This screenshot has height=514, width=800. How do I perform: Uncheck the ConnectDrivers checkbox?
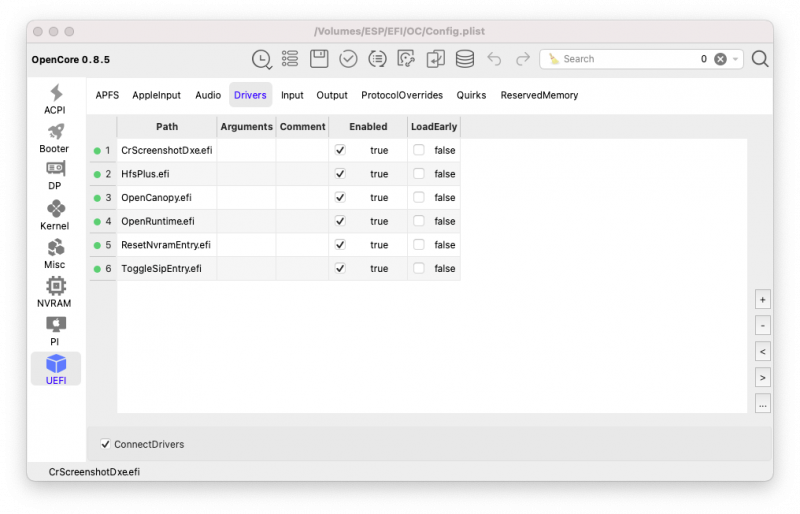point(105,444)
